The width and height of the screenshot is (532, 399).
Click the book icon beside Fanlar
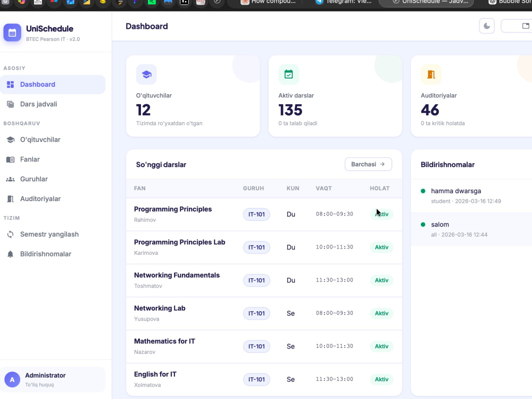tap(11, 160)
